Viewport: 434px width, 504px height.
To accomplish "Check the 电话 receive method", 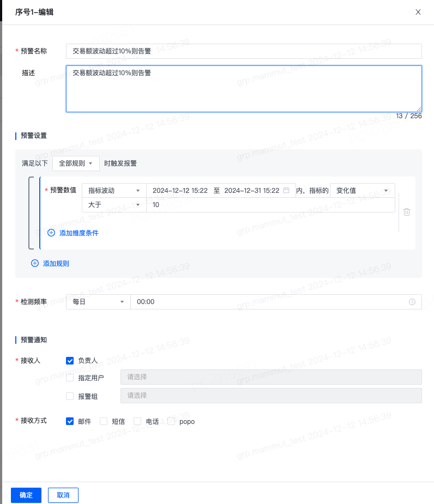I will pos(138,421).
